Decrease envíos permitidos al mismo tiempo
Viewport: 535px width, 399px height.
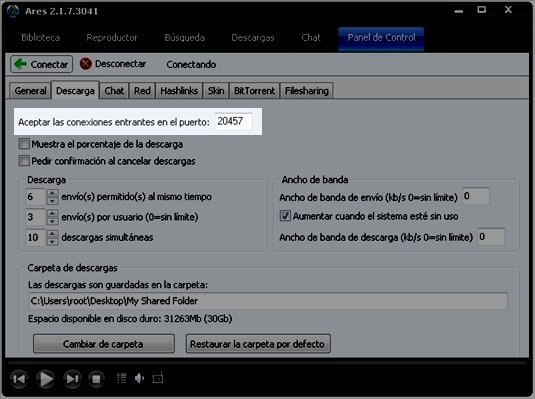pyautogui.click(x=52, y=201)
